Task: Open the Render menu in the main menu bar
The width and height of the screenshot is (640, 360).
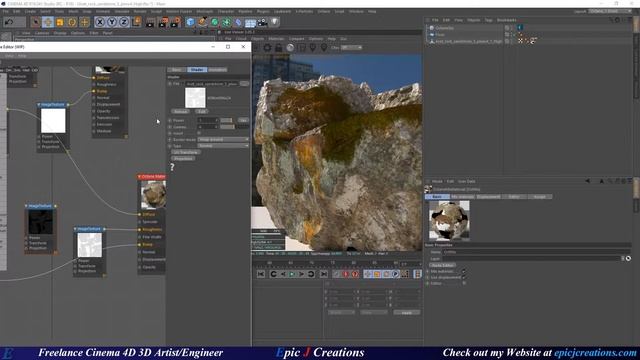Action: (140, 11)
